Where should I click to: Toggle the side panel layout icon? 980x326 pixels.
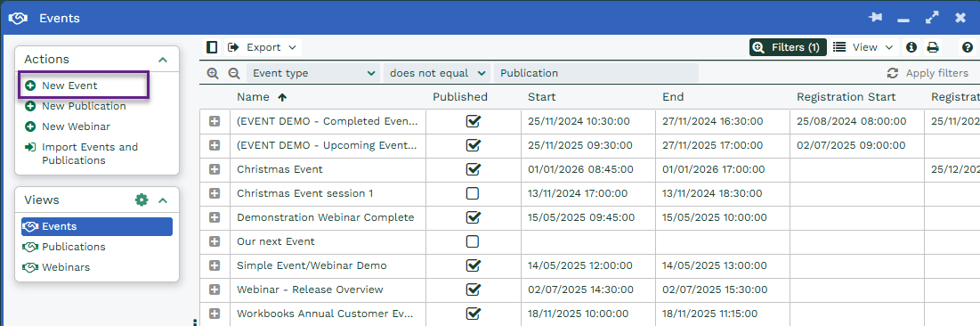(213, 47)
